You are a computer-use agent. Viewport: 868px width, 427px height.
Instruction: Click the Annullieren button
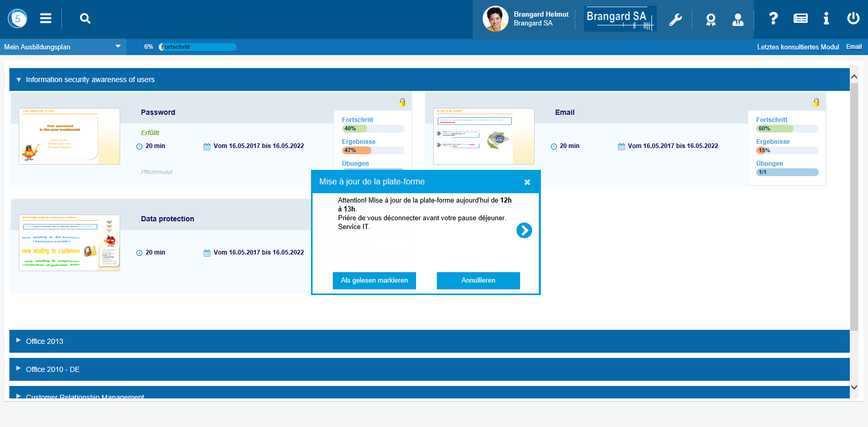[x=478, y=281]
